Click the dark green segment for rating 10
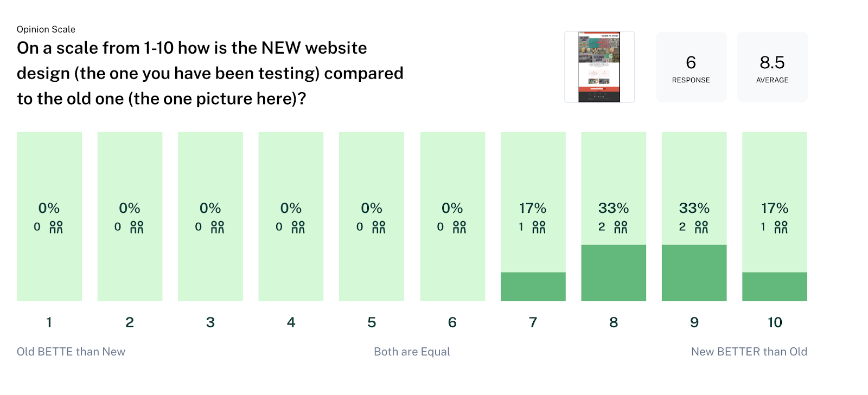Viewport: 868px width, 395px height. 775,287
